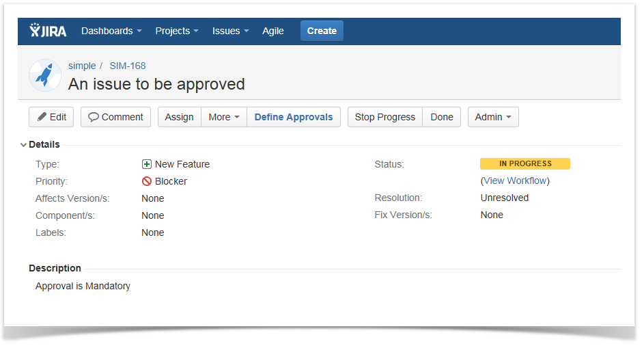The width and height of the screenshot is (644, 346).
Task: Click Define Approvals
Action: pyautogui.click(x=294, y=117)
